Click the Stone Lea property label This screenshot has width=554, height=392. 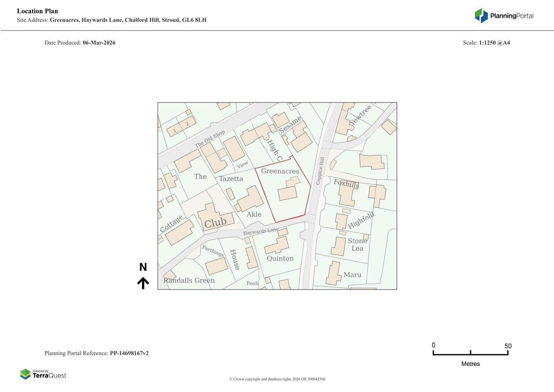[x=357, y=244]
